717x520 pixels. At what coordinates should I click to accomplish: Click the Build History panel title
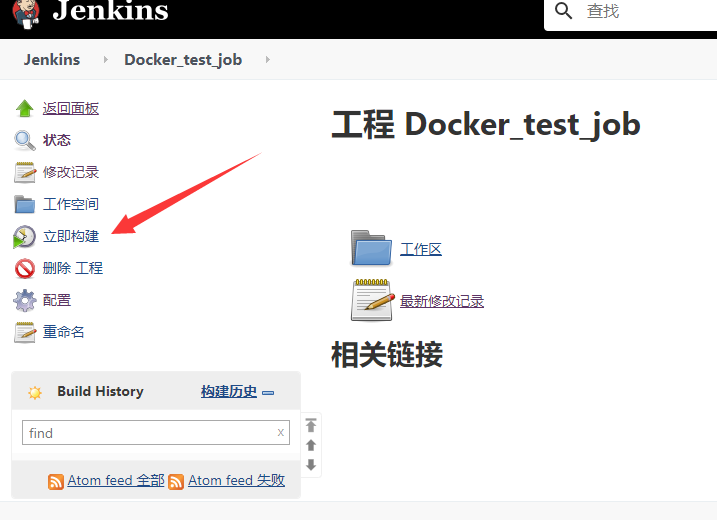point(100,391)
